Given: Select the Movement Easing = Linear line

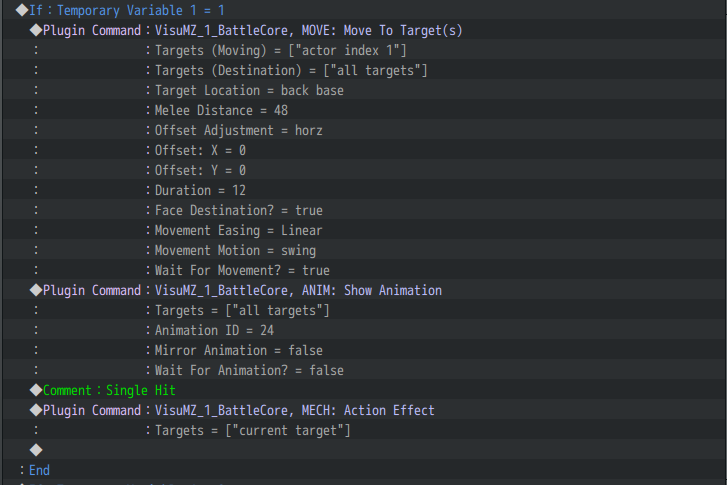Looking at the screenshot, I should click(364, 230).
